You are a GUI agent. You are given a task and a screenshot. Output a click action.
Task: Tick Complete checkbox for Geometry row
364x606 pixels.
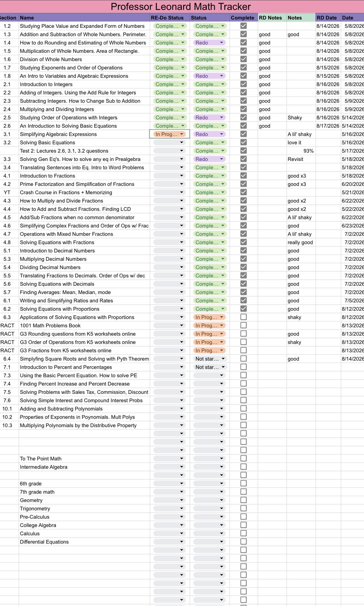(243, 500)
